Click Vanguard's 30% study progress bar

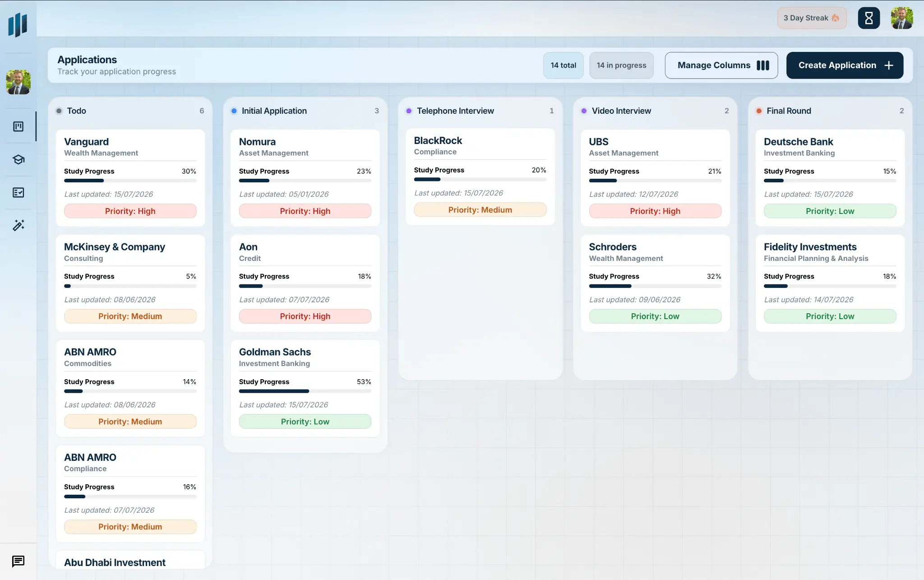pos(130,181)
